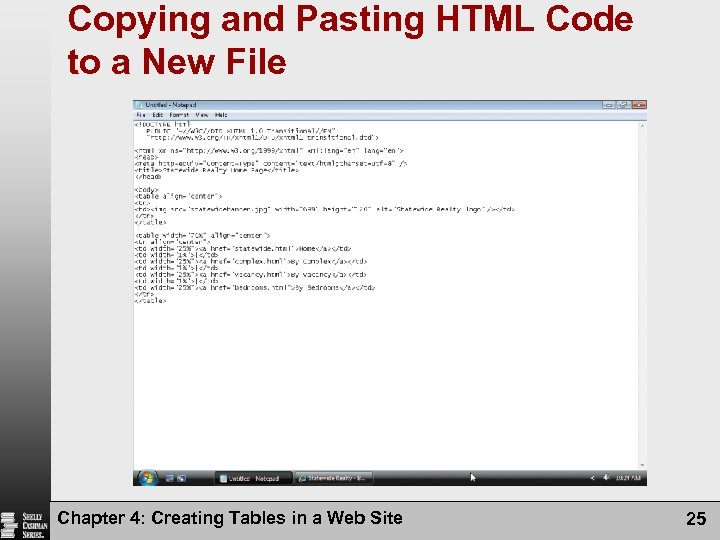Screen dimensions: 720x540
Task: Close the Untitled - Notepad window
Action: coord(639,105)
